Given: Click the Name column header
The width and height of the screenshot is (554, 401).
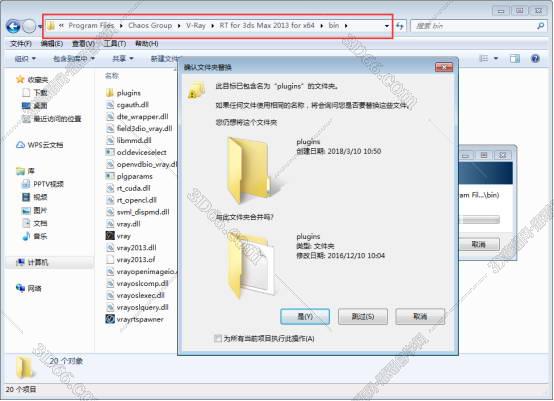Looking at the screenshot, I should point(112,75).
